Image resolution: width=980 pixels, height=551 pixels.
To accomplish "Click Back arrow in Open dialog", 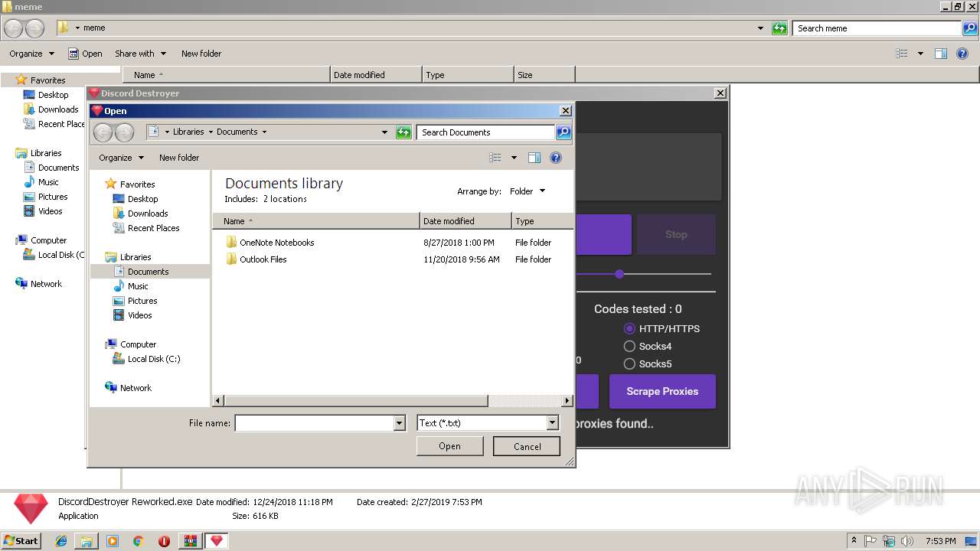I will [103, 132].
